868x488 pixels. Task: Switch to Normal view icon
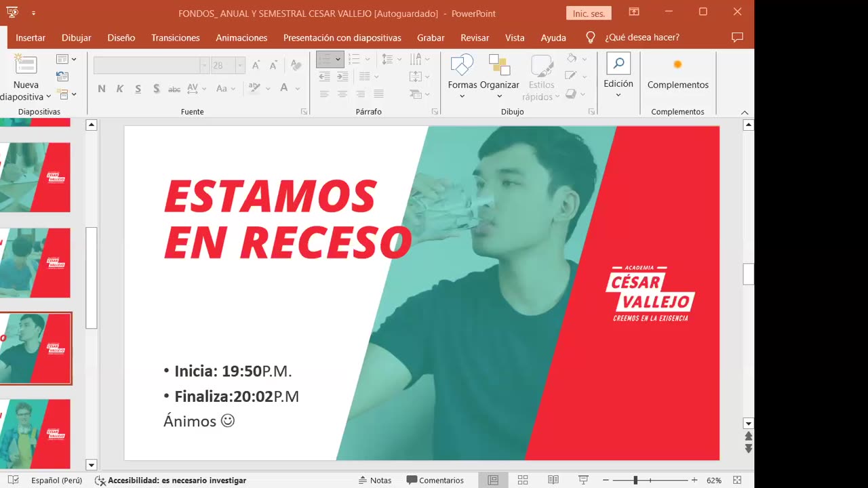(493, 480)
